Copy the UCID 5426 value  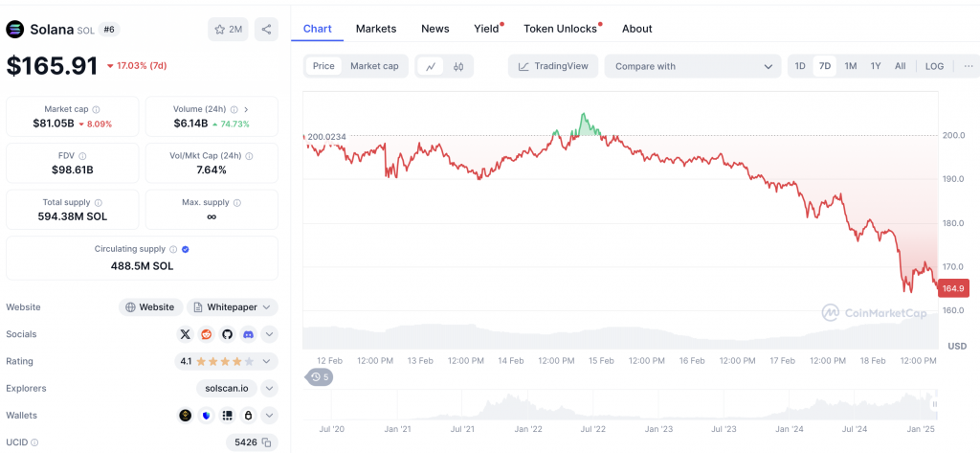click(267, 442)
